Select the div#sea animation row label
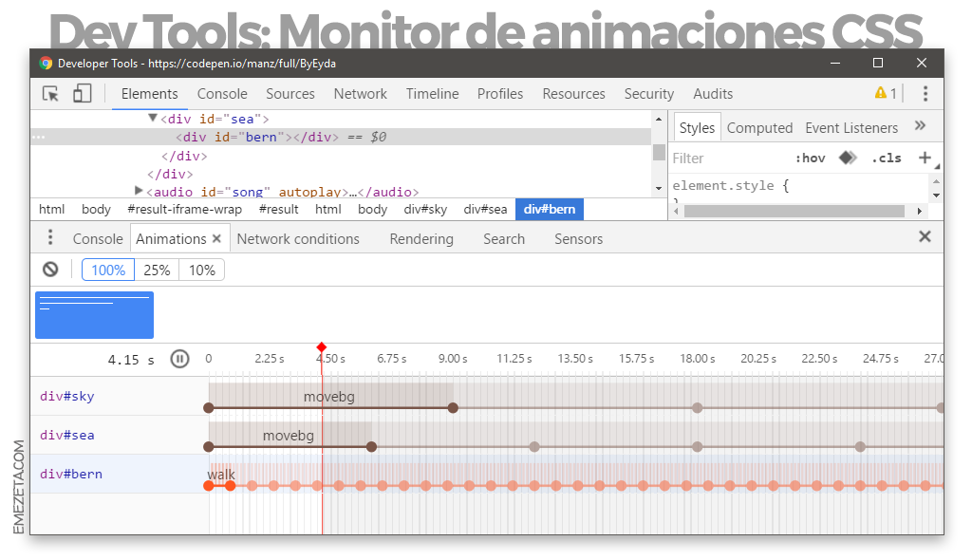The image size is (972, 560). [67, 435]
